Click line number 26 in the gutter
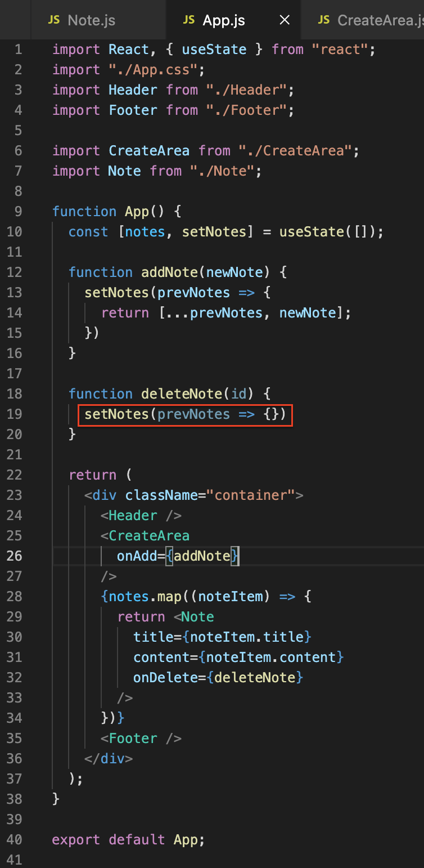Screen dimensions: 424x868 click(15, 556)
